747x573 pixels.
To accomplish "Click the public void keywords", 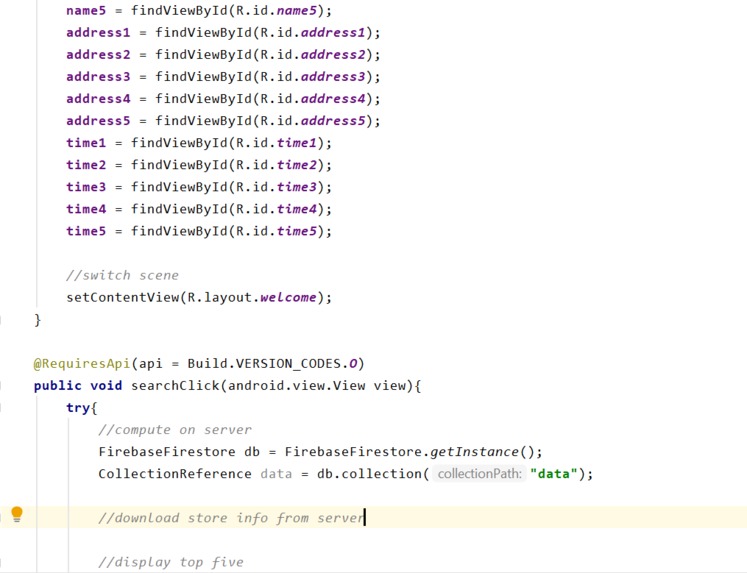I will click(78, 385).
